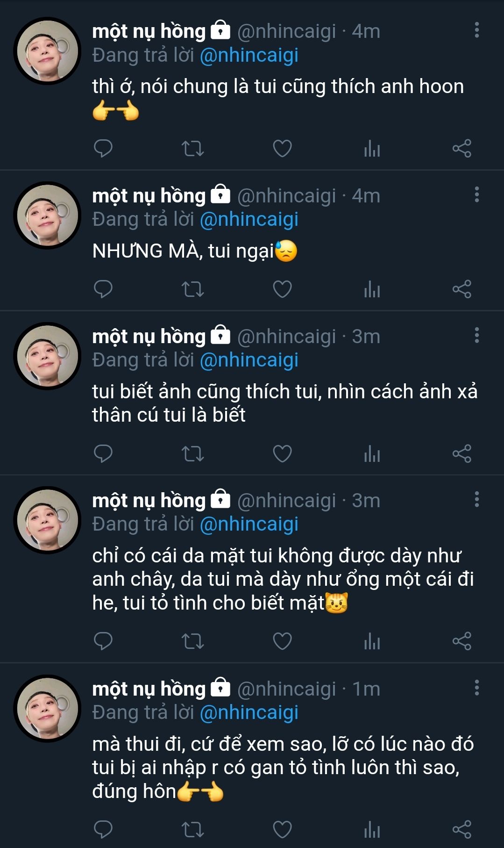
Task: Retweet the "NHƯNG MÀ, tui ngại" tweet
Action: 192,289
